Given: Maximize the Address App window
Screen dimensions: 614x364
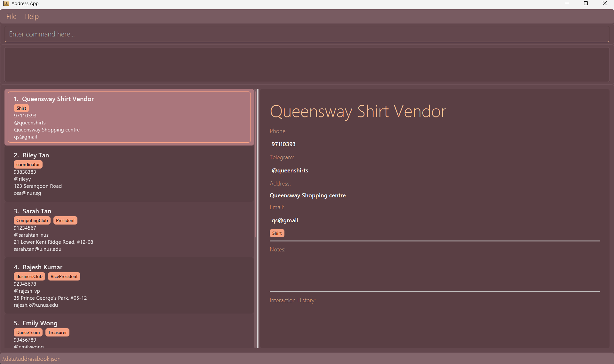Looking at the screenshot, I should tap(586, 4).
